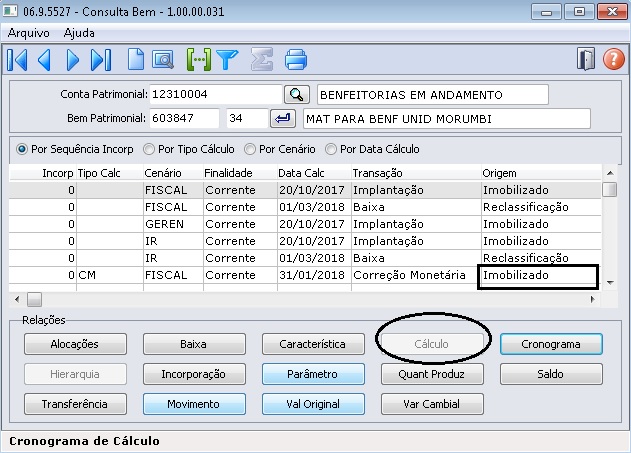Click the BENFEITORIAS EM ANDAMENTO description field
The width and height of the screenshot is (631, 453).
click(x=433, y=95)
